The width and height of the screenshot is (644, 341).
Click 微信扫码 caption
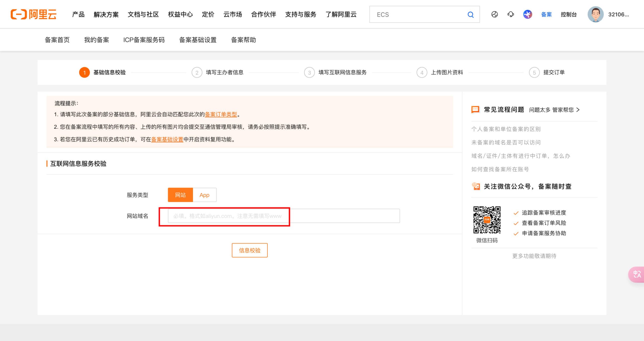pyautogui.click(x=487, y=240)
